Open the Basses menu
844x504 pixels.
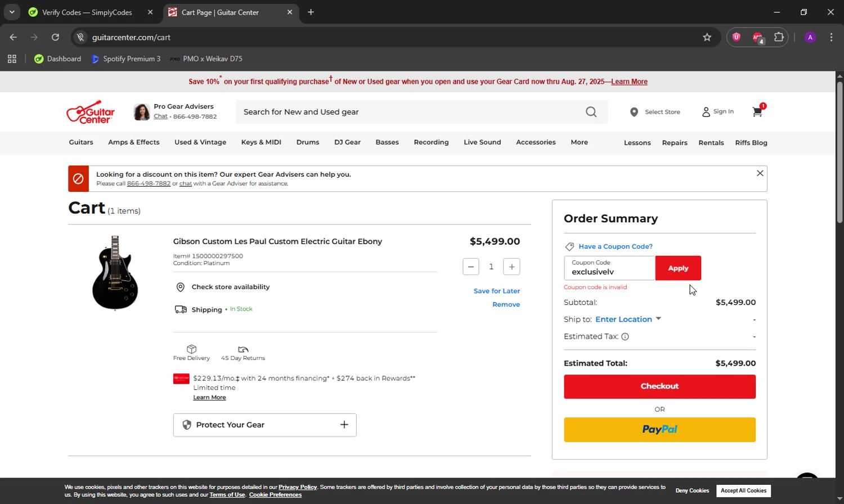[387, 142]
